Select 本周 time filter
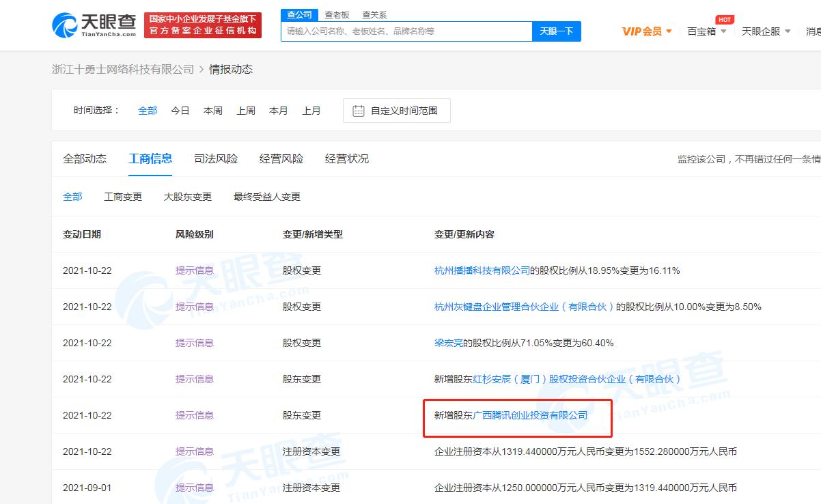 point(213,111)
